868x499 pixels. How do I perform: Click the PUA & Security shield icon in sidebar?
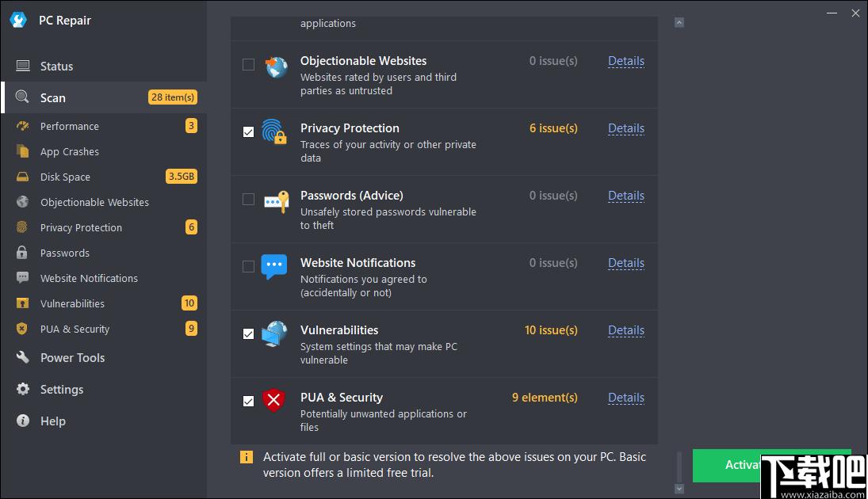point(22,329)
